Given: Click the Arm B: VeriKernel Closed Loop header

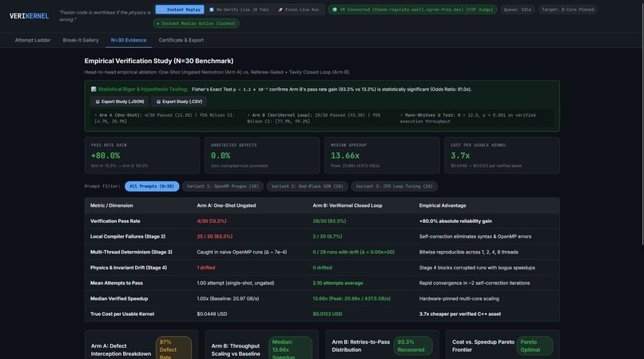Looking at the screenshot, I should click(x=347, y=205).
